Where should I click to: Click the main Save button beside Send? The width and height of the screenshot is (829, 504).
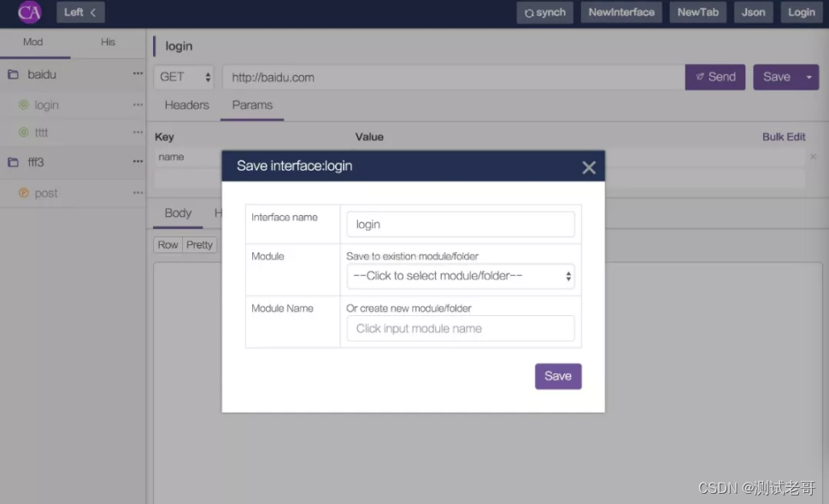(776, 77)
